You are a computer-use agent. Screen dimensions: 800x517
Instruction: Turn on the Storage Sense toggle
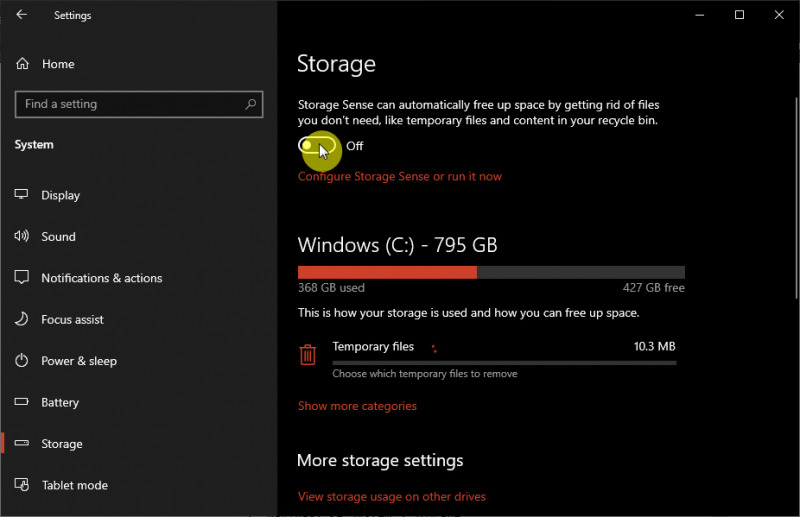click(317, 146)
